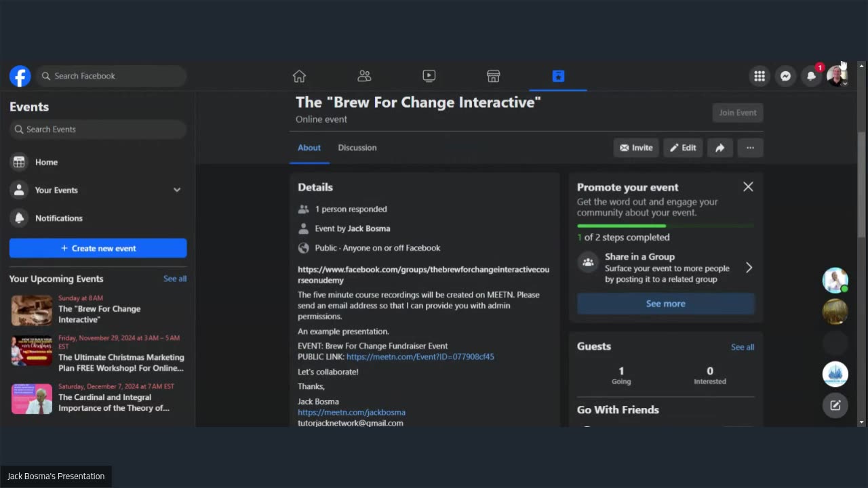
Task: Click tutorjacknetwork@gmail.com email text
Action: [x=351, y=423]
